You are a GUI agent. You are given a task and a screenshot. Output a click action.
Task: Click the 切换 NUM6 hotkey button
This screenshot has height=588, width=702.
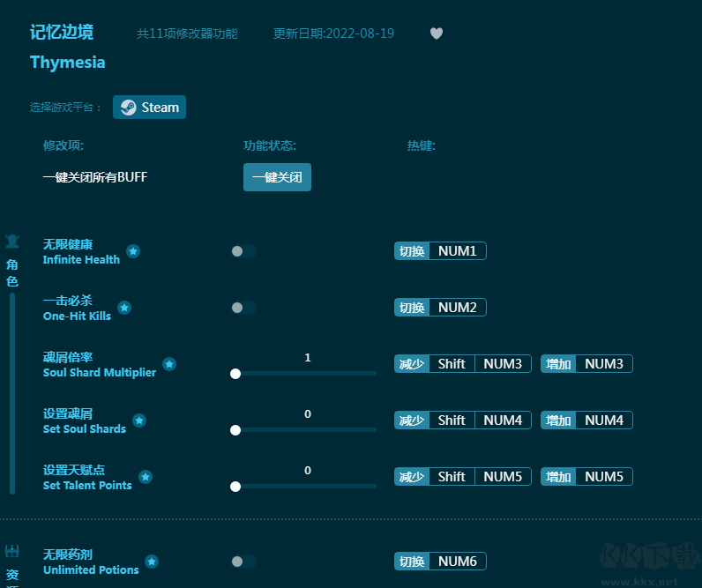pyautogui.click(x=440, y=562)
